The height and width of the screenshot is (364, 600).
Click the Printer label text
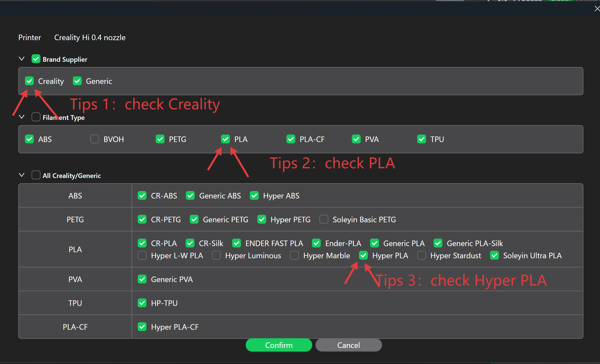coord(30,37)
